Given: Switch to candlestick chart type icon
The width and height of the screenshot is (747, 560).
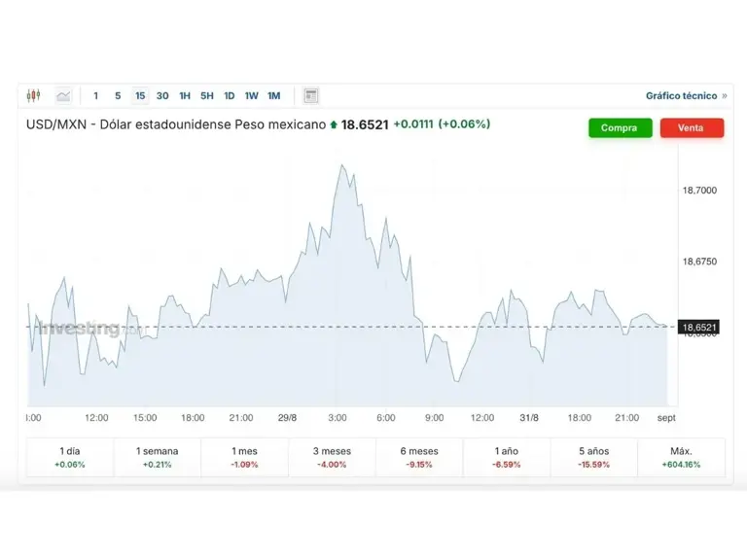Looking at the screenshot, I should pyautogui.click(x=33, y=95).
